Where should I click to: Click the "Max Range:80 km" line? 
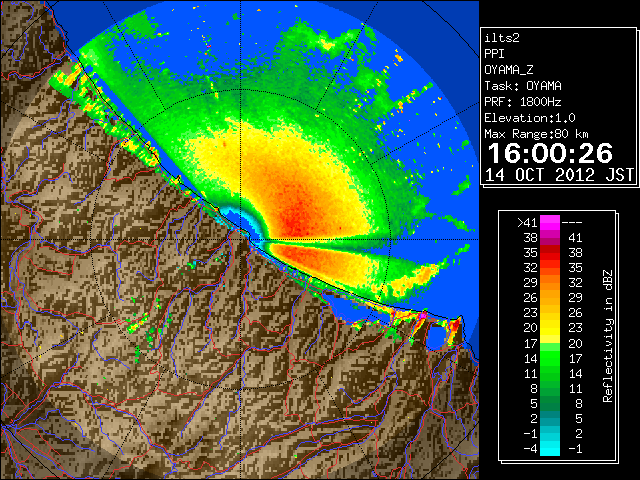pyautogui.click(x=536, y=134)
